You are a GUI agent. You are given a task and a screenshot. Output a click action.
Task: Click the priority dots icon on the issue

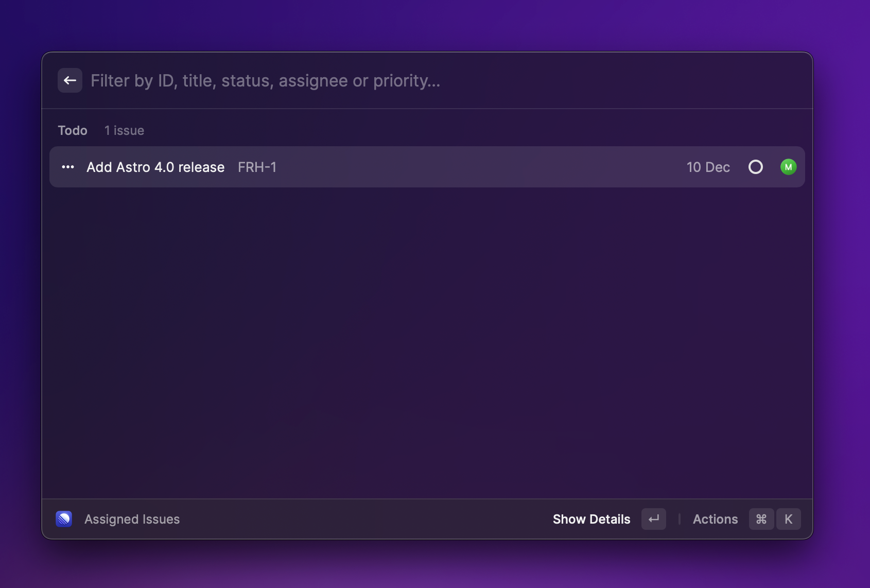[68, 167]
